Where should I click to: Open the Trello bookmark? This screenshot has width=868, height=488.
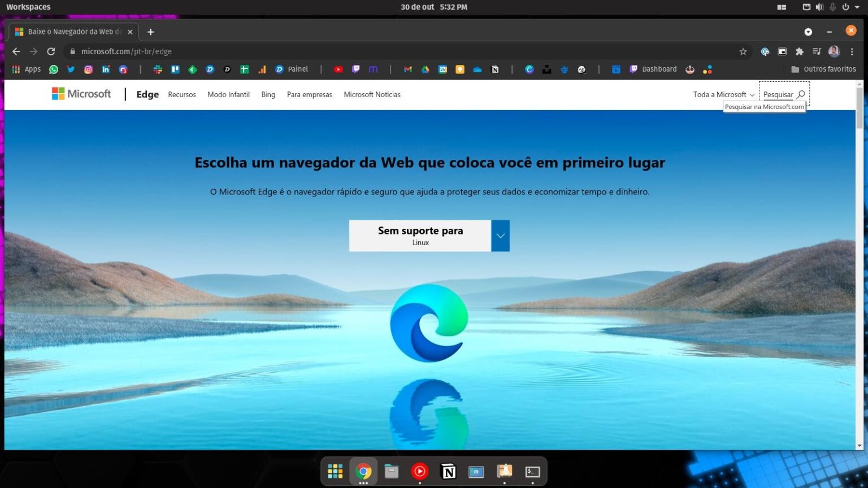[x=175, y=69]
